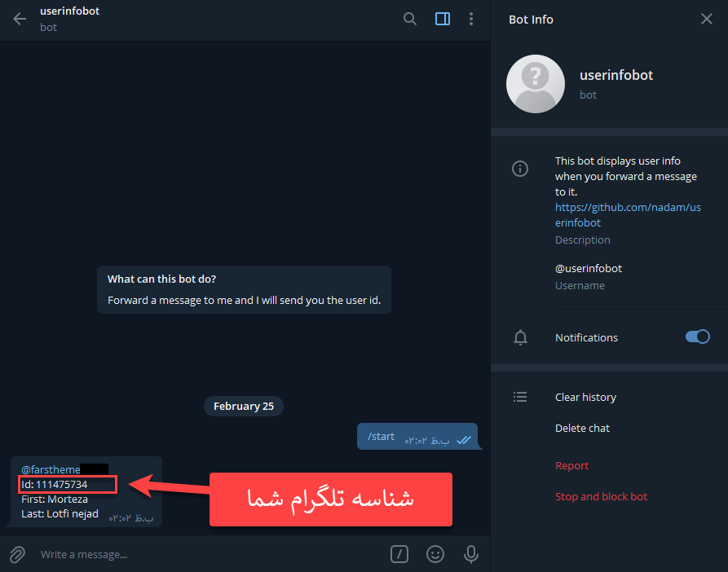This screenshot has height=572, width=728.
Task: Select Clear history option
Action: (585, 398)
